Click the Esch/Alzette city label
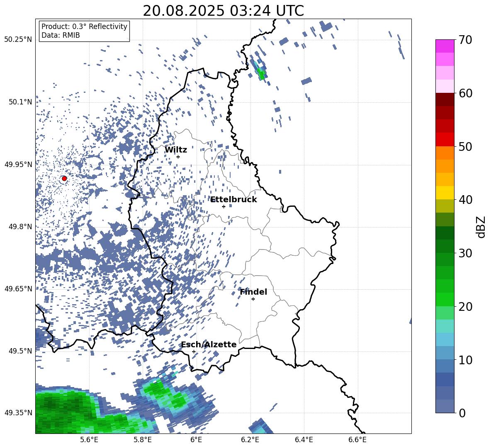The height and width of the screenshot is (448, 491). click(x=209, y=345)
